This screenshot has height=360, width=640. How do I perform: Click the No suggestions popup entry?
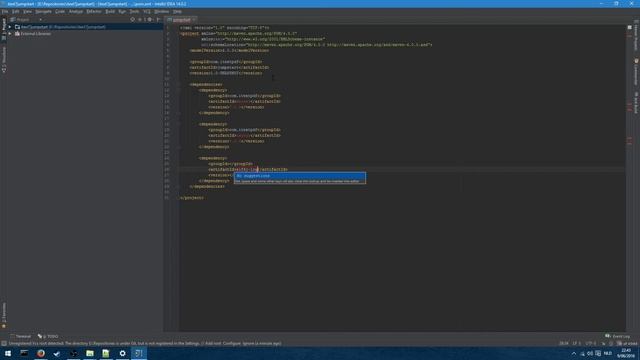(x=300, y=176)
